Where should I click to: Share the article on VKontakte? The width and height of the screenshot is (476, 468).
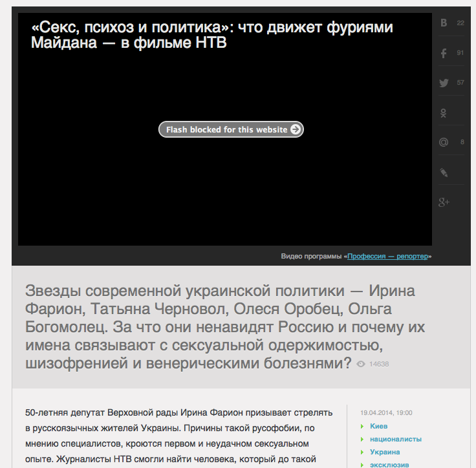point(444,23)
